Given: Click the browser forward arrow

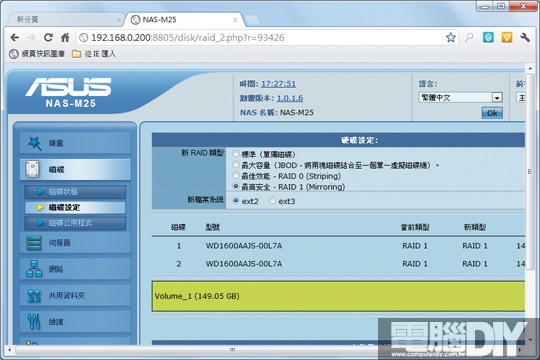Looking at the screenshot, I should click(31, 38).
